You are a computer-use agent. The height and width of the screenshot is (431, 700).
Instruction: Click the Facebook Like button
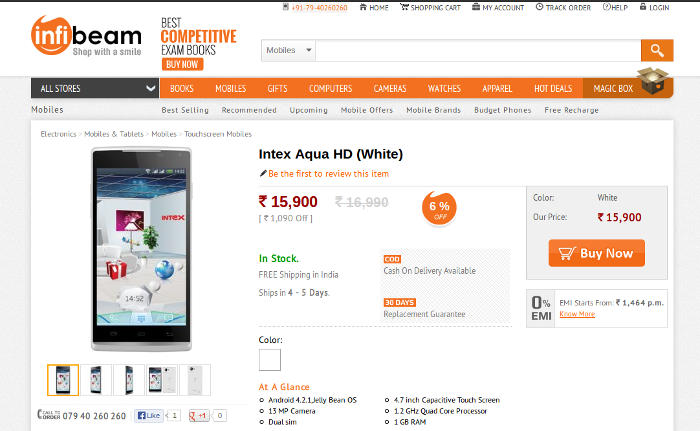(x=149, y=416)
